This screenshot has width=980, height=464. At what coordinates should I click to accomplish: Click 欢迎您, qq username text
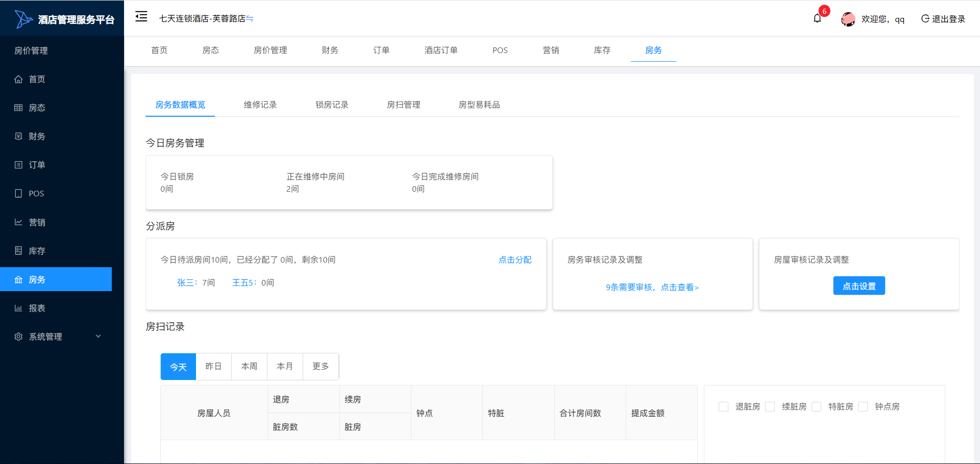click(883, 19)
